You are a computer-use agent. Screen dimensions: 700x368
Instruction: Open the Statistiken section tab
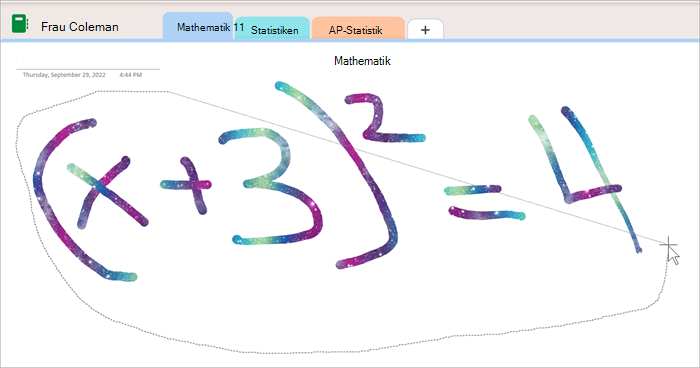point(273,29)
